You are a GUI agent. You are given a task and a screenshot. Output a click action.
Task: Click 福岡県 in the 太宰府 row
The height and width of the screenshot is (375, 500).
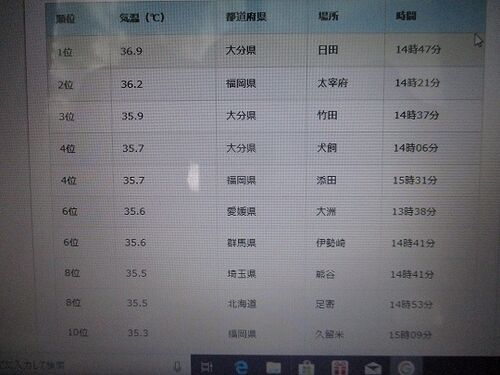point(241,83)
